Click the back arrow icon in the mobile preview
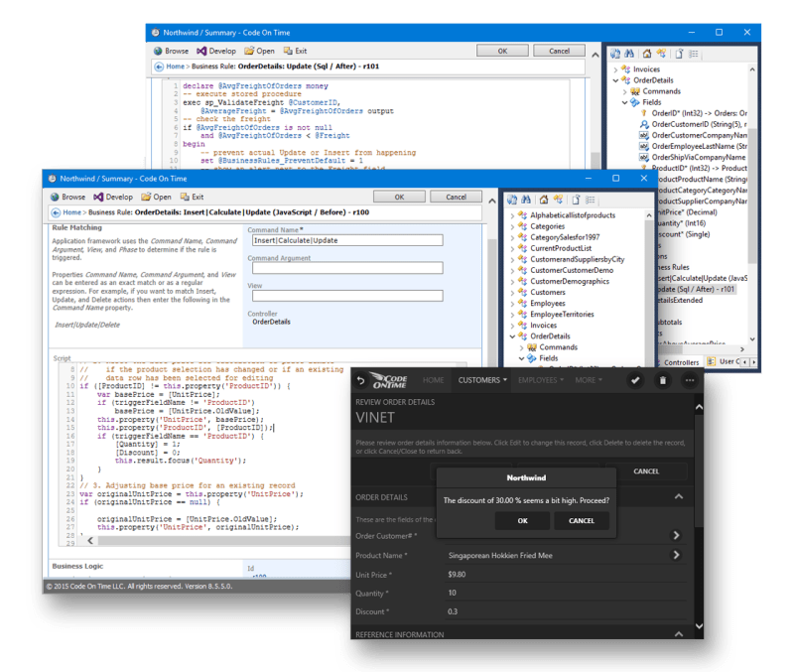The image size is (794, 672). 361,381
